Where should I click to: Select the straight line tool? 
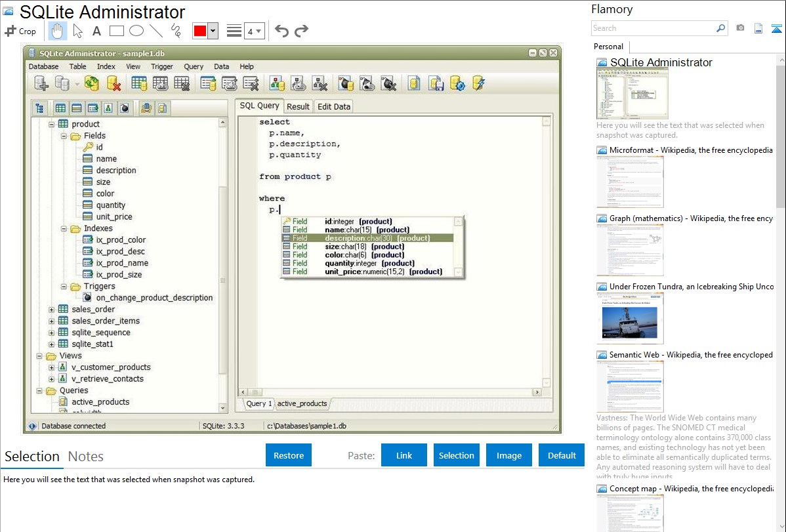pyautogui.click(x=156, y=31)
